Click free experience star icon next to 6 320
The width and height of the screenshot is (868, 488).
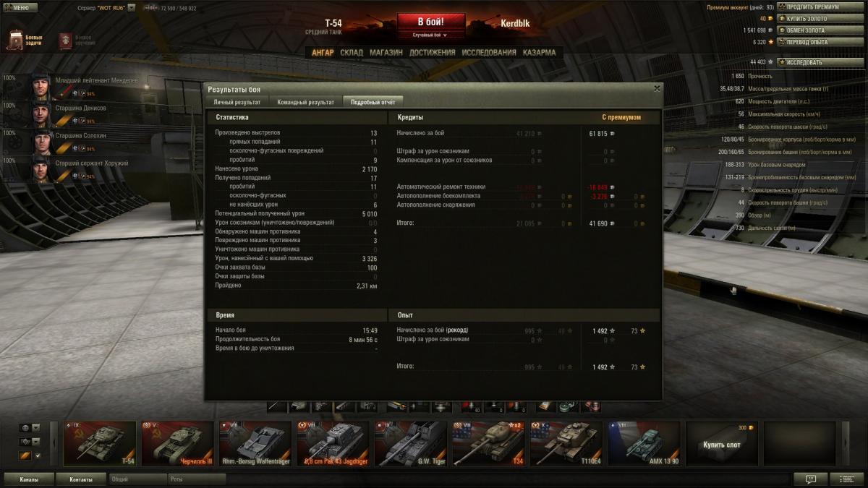pyautogui.click(x=771, y=42)
